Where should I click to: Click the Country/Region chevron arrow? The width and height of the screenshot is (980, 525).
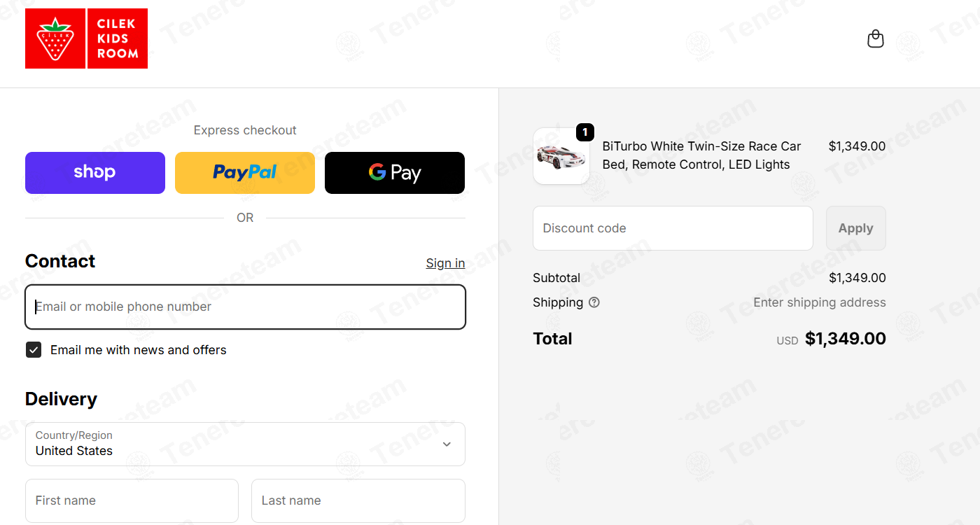[x=447, y=444]
